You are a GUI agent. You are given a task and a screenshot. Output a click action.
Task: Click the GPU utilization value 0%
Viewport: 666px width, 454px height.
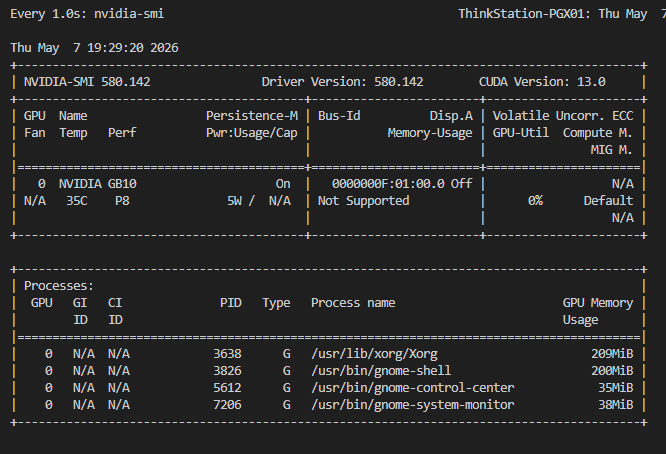coord(535,200)
